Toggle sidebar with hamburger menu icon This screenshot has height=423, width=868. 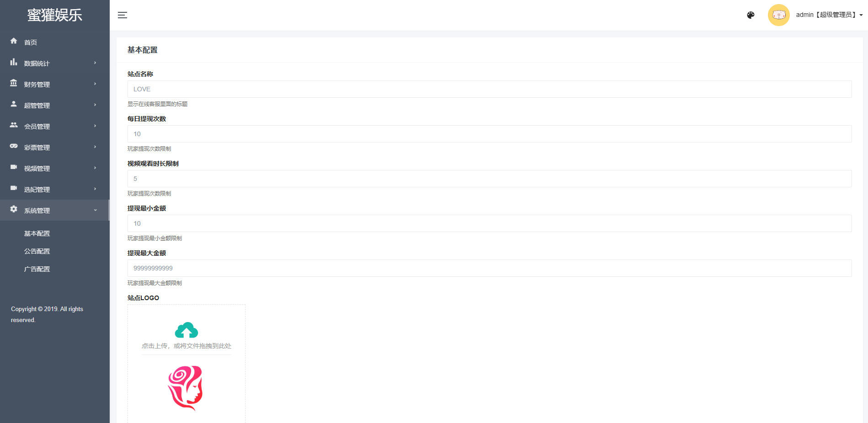pos(122,15)
